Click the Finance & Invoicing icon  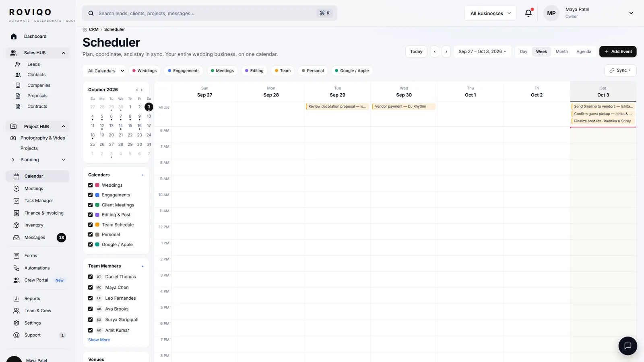[x=17, y=213]
